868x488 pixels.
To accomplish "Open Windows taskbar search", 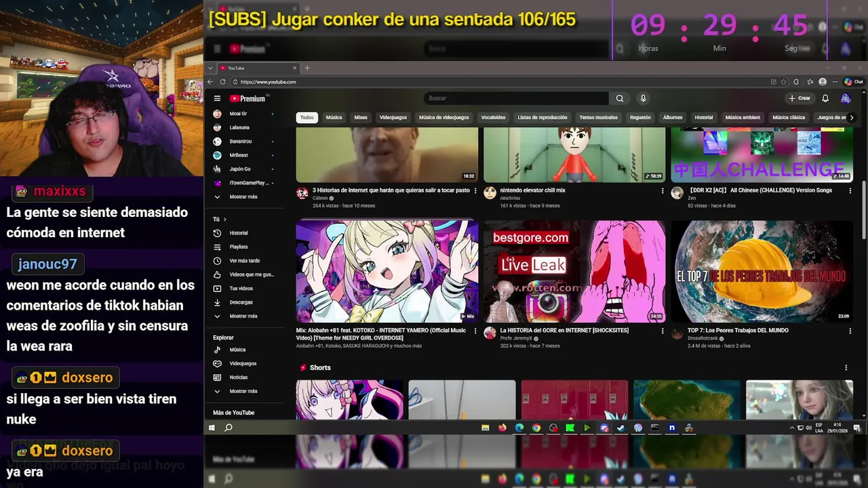I will click(229, 428).
